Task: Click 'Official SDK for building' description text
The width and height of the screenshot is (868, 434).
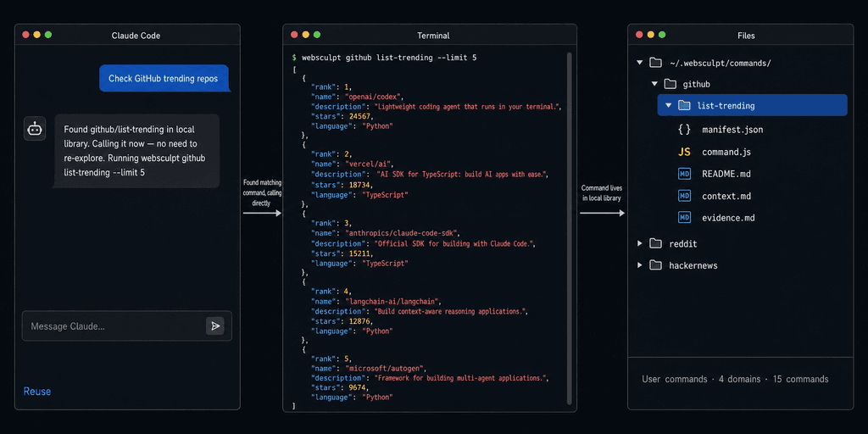Action: tap(455, 243)
